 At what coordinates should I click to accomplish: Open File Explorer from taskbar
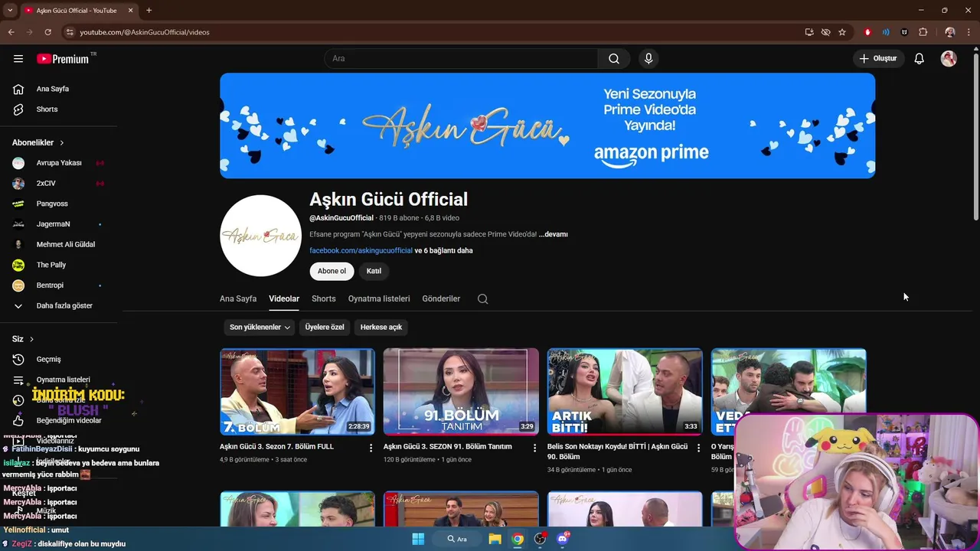point(495,539)
